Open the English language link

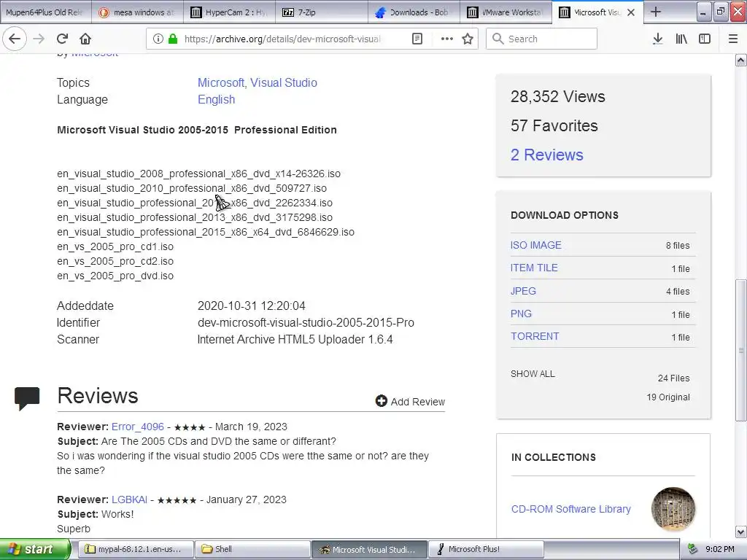pos(216,99)
